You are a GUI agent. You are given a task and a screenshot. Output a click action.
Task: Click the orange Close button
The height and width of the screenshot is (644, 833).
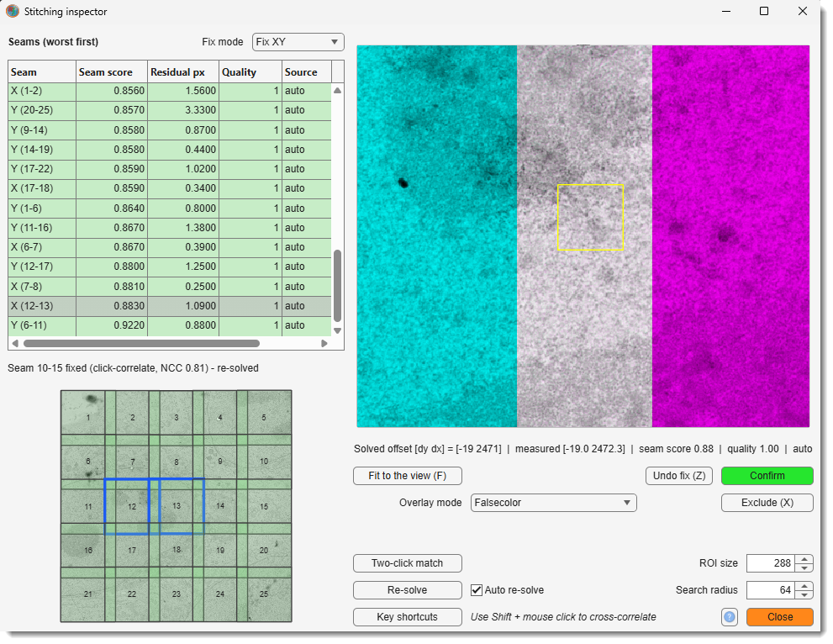tap(780, 617)
